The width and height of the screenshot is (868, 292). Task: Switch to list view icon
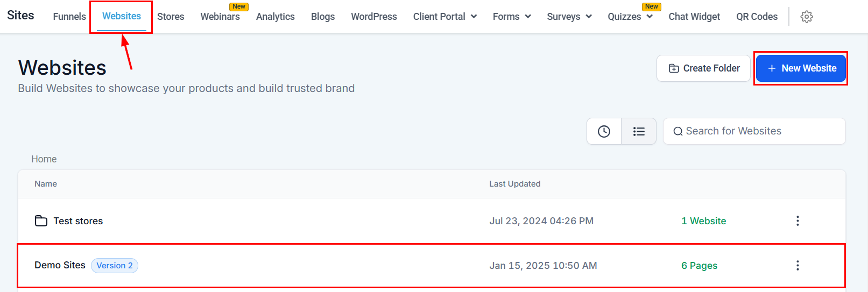[x=639, y=131]
